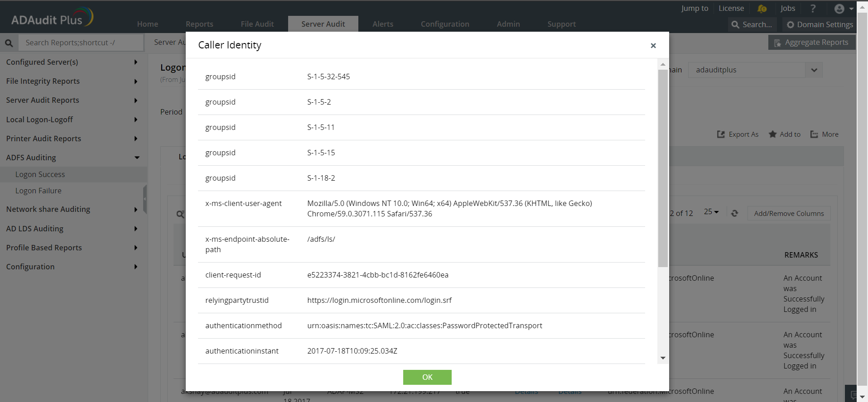Switch to the File Audit tab
Screen dimensions: 868x402
click(x=257, y=24)
